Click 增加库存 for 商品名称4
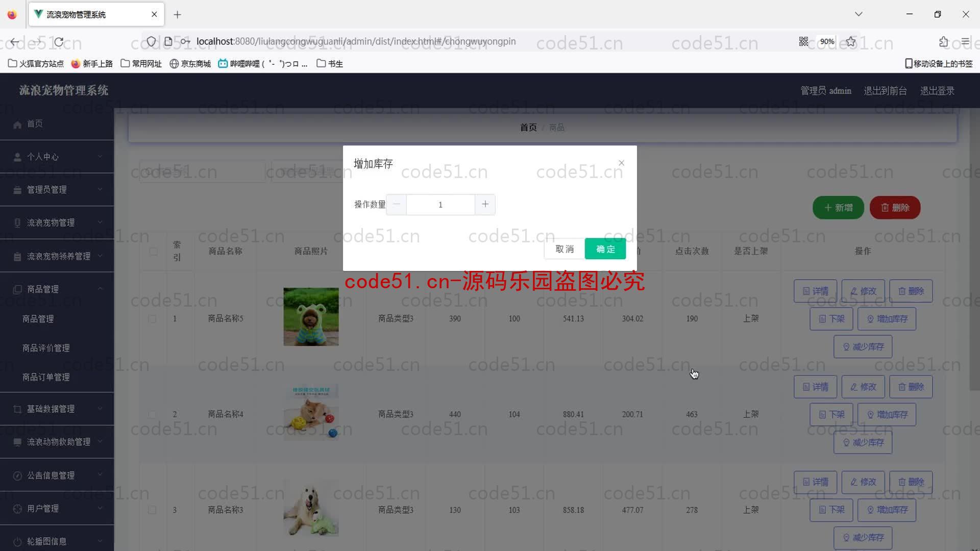The height and width of the screenshot is (551, 980). (x=887, y=415)
